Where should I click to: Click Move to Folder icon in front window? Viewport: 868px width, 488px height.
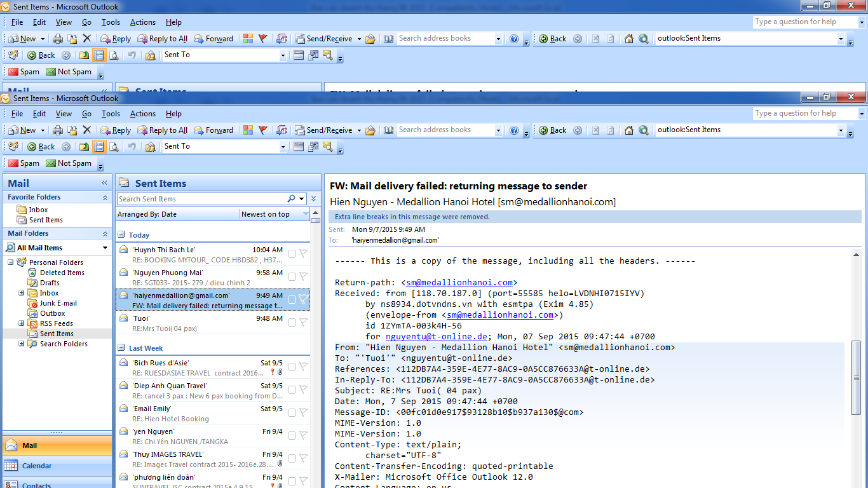pos(72,130)
